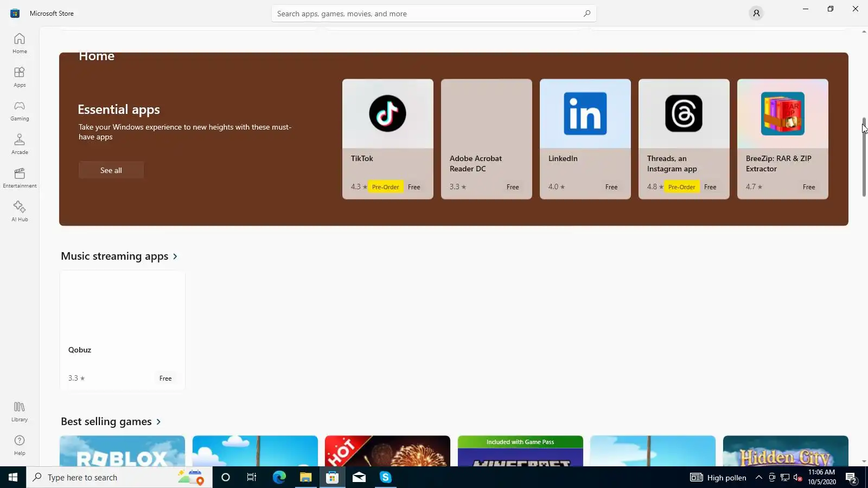This screenshot has height=488, width=868.
Task: Open the notification center icon
Action: [851, 478]
